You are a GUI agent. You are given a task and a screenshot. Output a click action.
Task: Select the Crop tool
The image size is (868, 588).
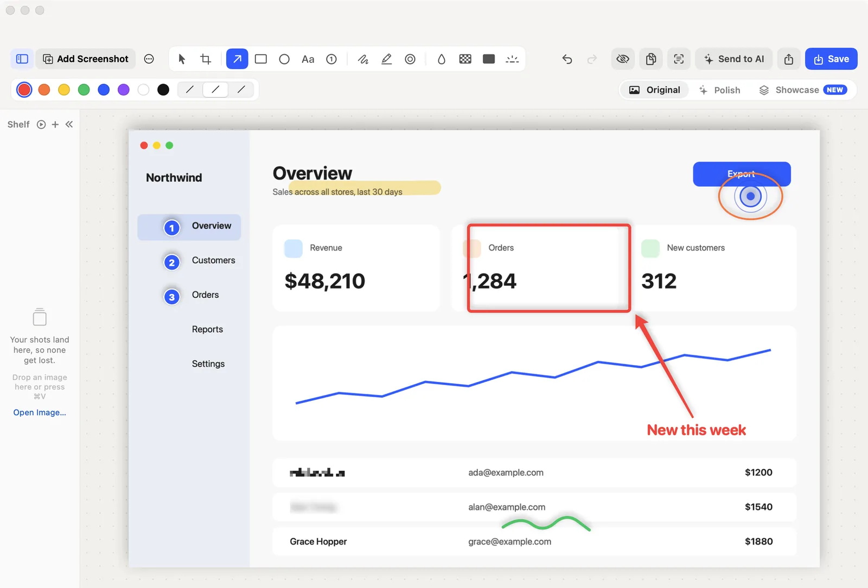pyautogui.click(x=206, y=59)
